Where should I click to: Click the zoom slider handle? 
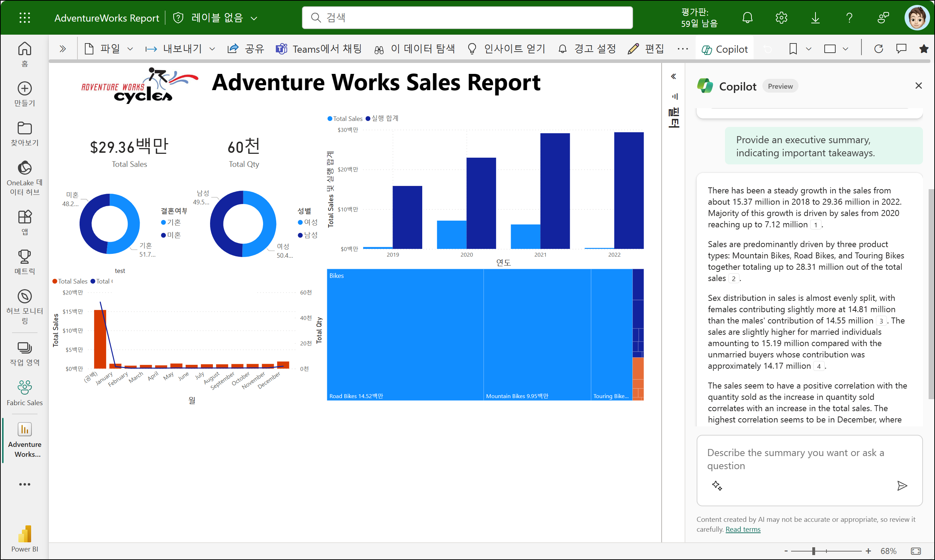[813, 551]
